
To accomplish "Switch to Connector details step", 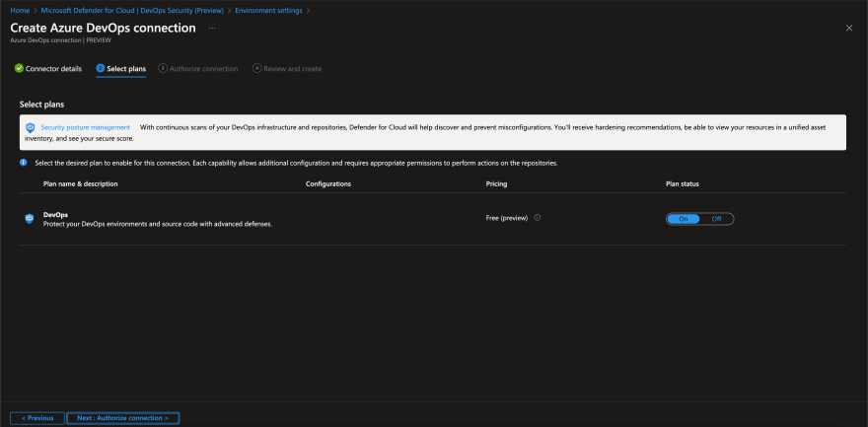I will click(x=48, y=69).
